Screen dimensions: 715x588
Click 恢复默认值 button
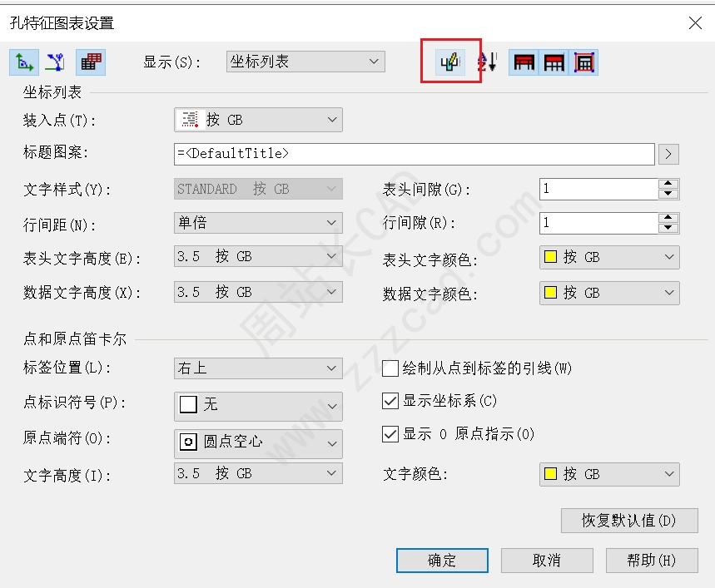point(628,521)
